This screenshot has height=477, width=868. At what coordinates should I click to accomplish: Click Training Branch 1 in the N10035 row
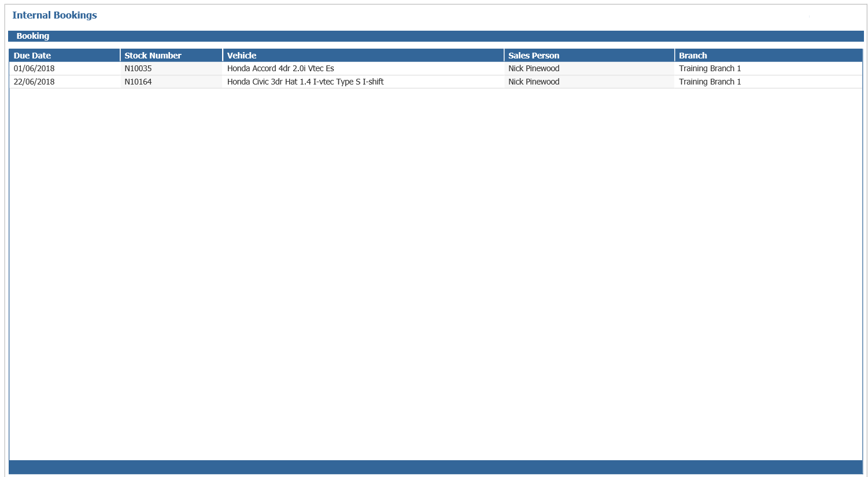[710, 68]
